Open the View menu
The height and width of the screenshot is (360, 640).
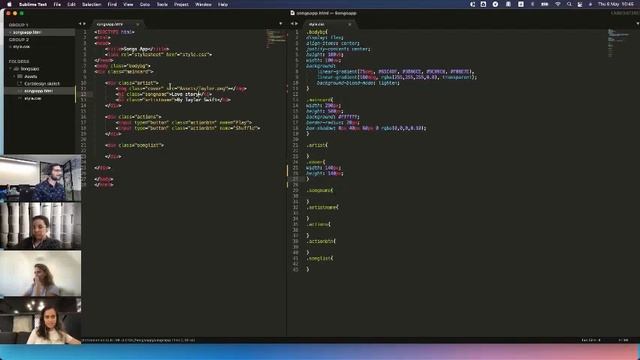(128, 4)
